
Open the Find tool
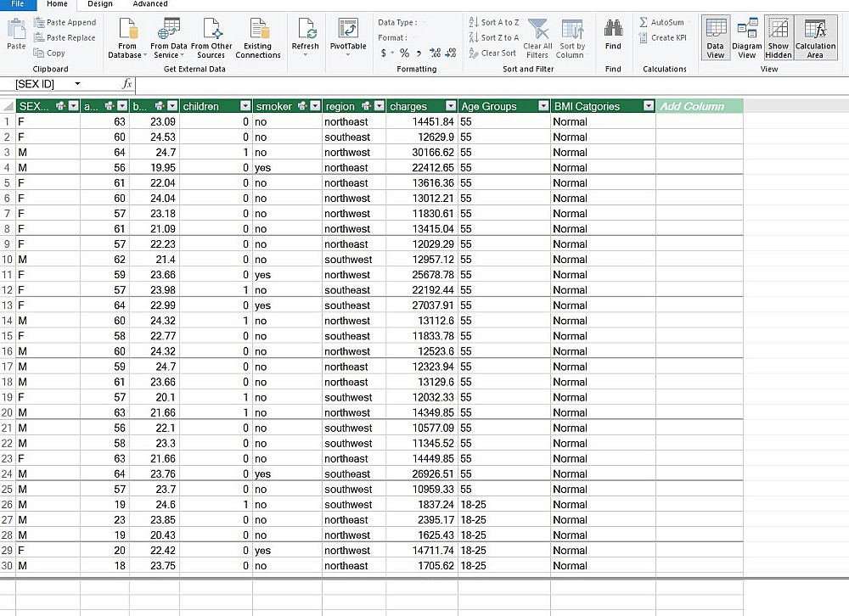(613, 35)
